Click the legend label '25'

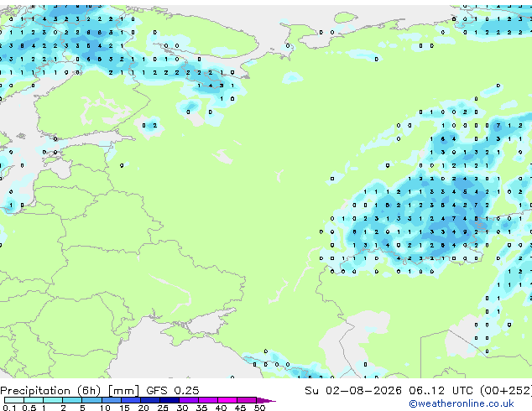point(163,408)
